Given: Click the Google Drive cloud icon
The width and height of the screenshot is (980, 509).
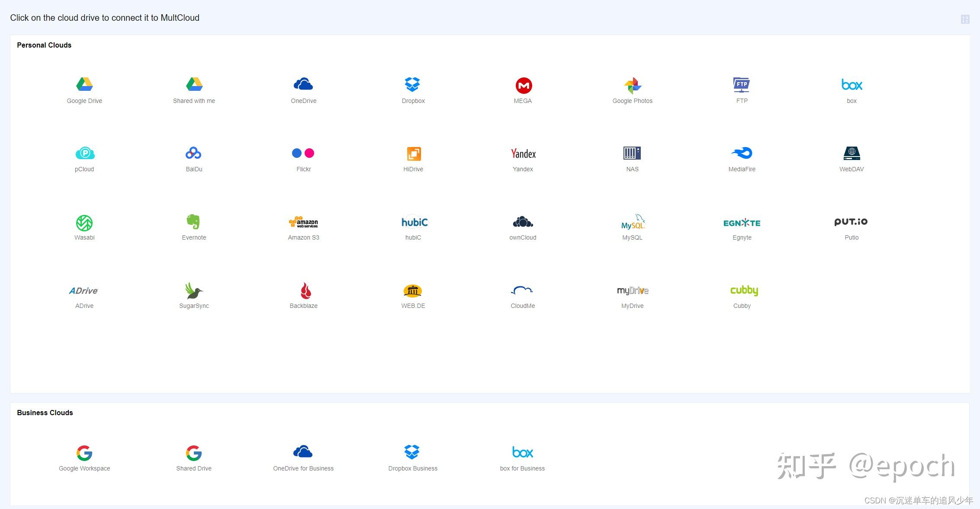Looking at the screenshot, I should point(84,85).
